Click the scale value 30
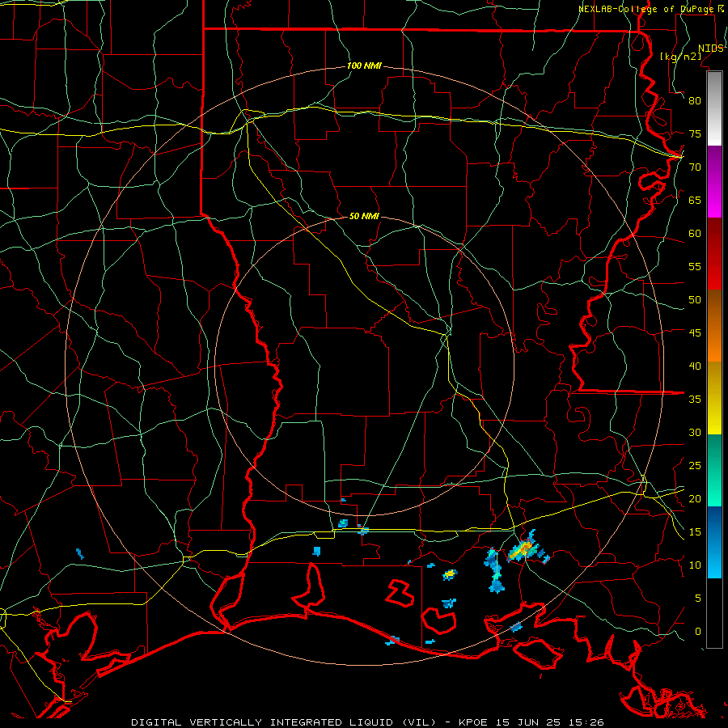This screenshot has width=728, height=728. click(x=695, y=432)
